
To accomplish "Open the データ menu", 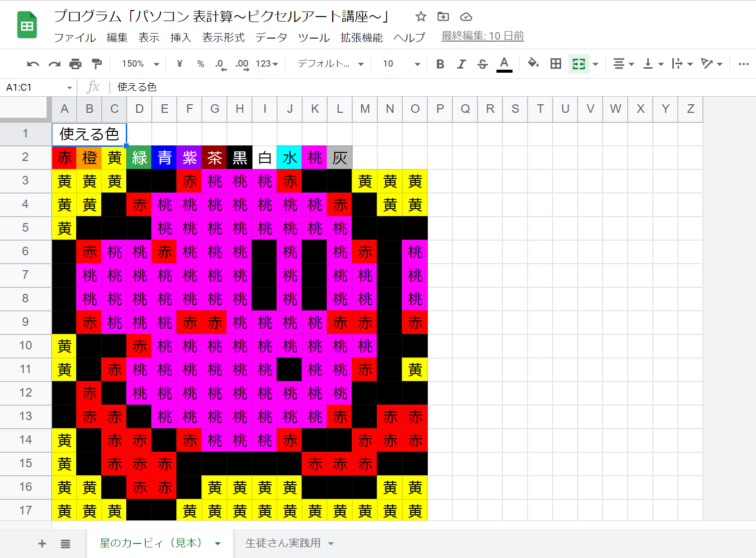I will (x=271, y=38).
